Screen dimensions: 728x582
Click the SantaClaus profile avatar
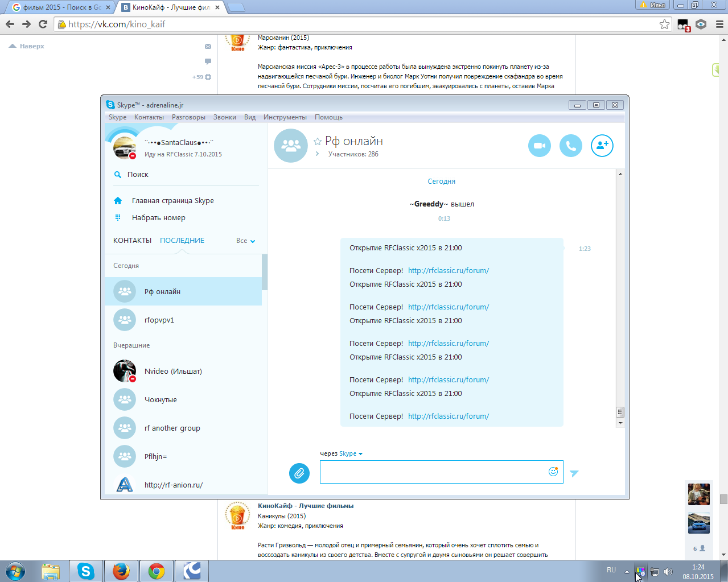pyautogui.click(x=125, y=147)
